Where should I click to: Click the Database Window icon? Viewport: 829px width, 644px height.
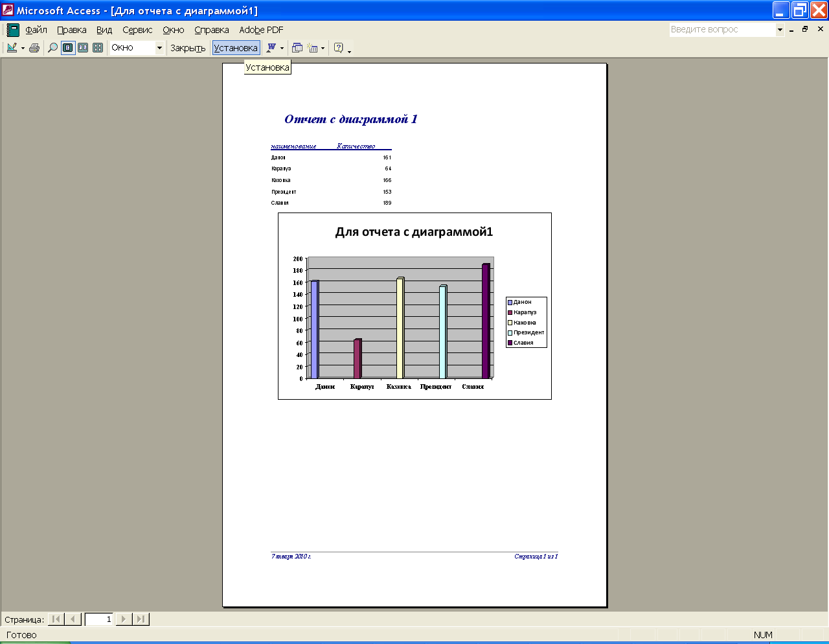[297, 48]
